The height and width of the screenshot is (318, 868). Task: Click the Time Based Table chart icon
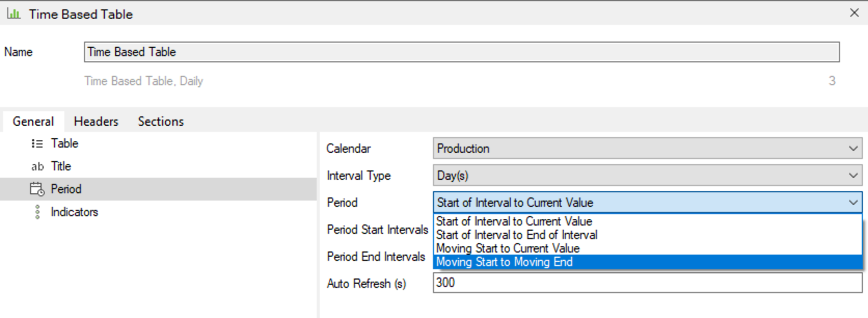point(13,14)
